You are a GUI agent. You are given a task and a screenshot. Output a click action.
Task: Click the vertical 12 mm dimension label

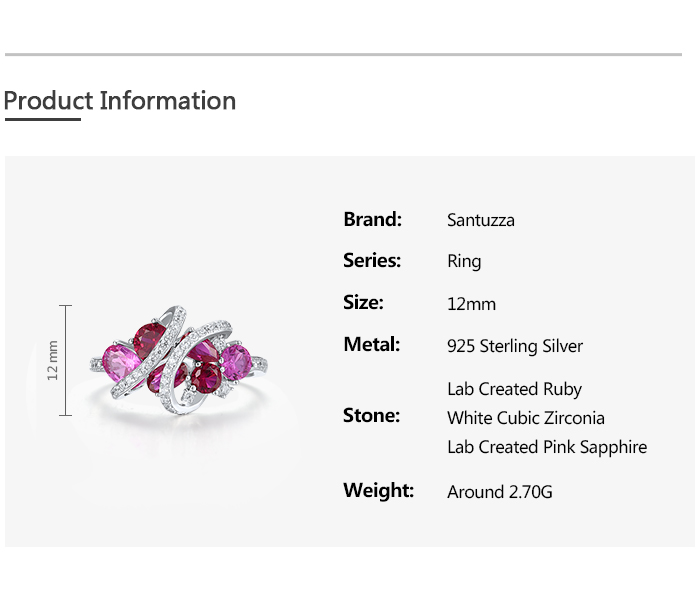coord(53,360)
